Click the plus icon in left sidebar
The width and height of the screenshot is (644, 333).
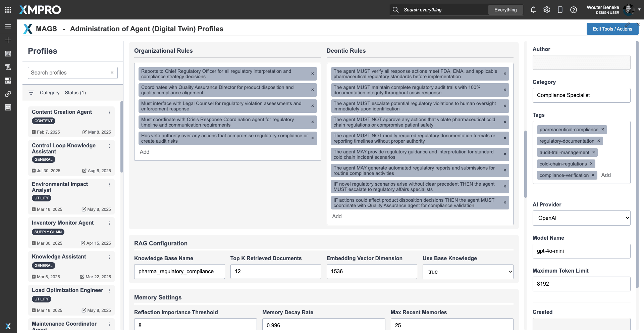coord(8,40)
